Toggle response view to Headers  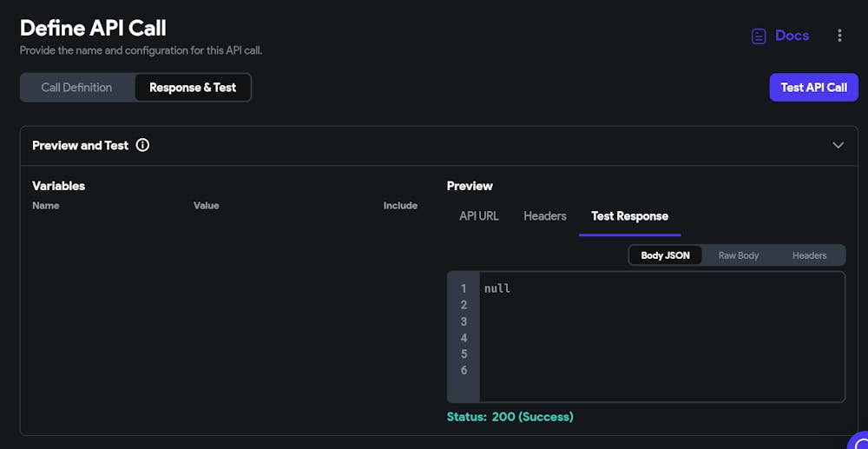(809, 255)
